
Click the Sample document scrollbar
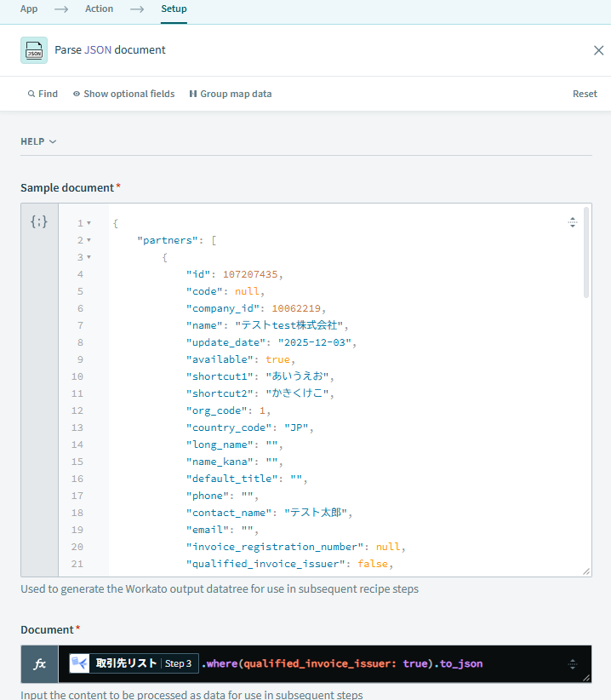coord(586,253)
